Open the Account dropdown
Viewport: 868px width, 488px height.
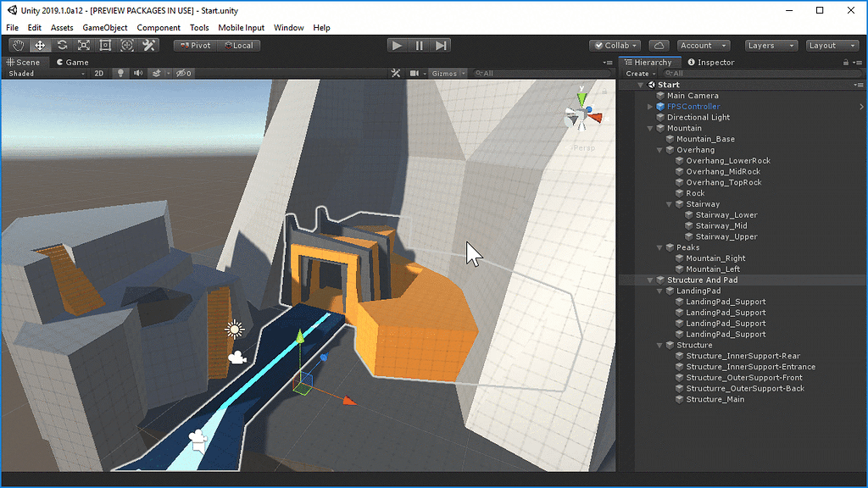[x=703, y=46]
